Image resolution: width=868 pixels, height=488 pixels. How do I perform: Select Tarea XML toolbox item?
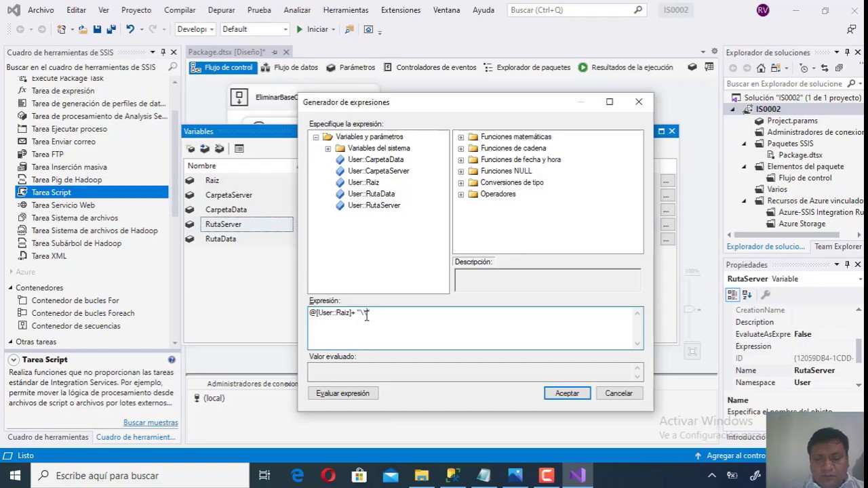(49, 256)
